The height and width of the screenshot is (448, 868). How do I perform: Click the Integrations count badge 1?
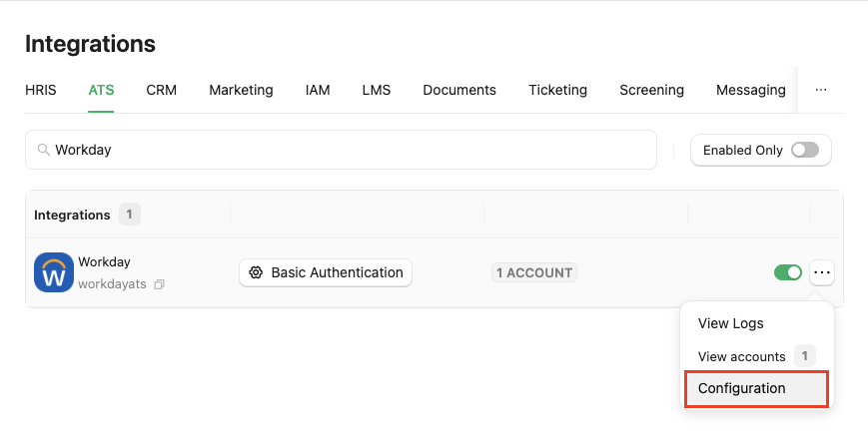click(x=130, y=215)
